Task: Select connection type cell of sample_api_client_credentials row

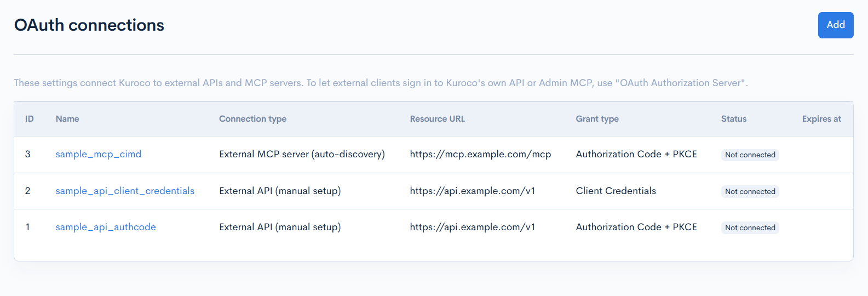Action: click(x=280, y=191)
